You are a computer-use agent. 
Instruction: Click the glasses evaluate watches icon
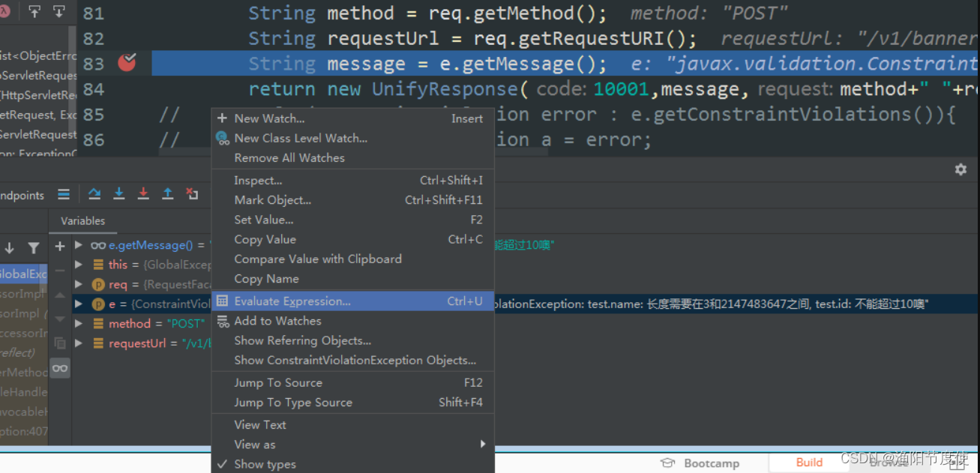coord(60,367)
